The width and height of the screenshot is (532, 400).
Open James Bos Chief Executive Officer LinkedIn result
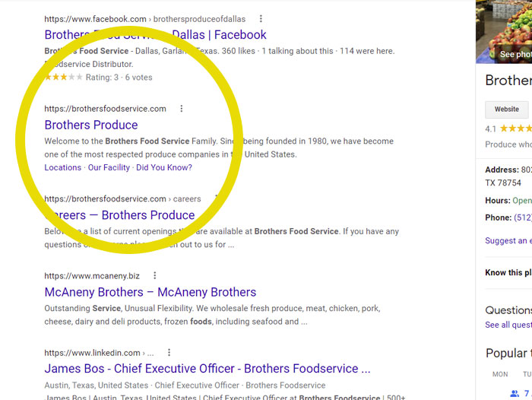click(207, 369)
